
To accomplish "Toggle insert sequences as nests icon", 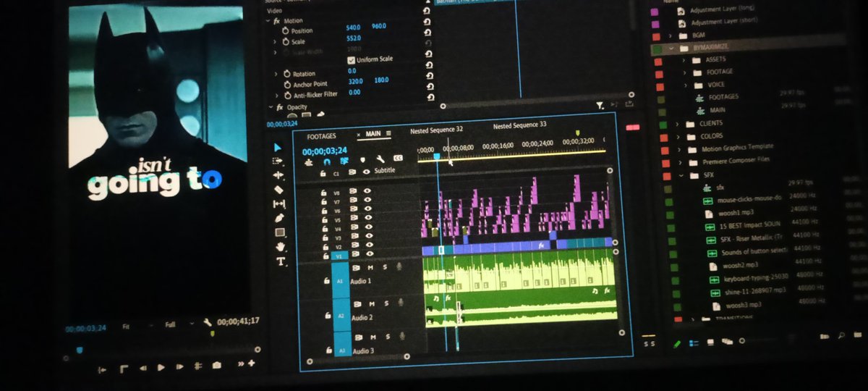I will 309,163.
